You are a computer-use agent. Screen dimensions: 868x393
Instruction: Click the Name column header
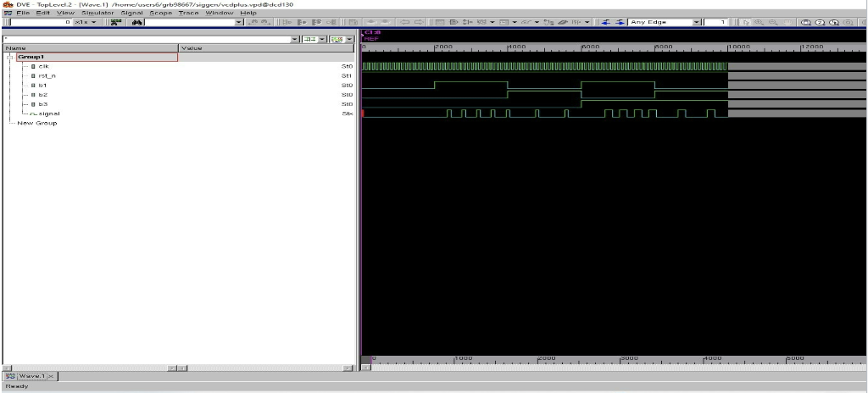[91, 48]
